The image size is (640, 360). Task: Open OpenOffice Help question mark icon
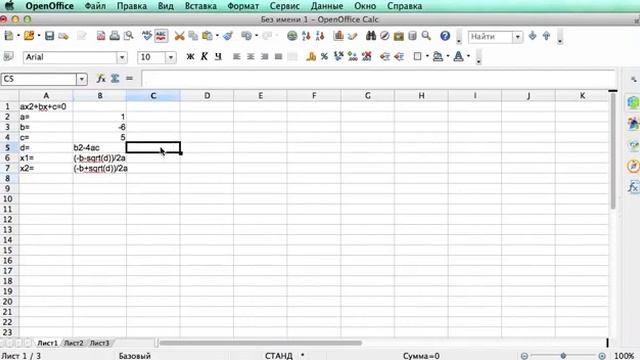(x=445, y=36)
